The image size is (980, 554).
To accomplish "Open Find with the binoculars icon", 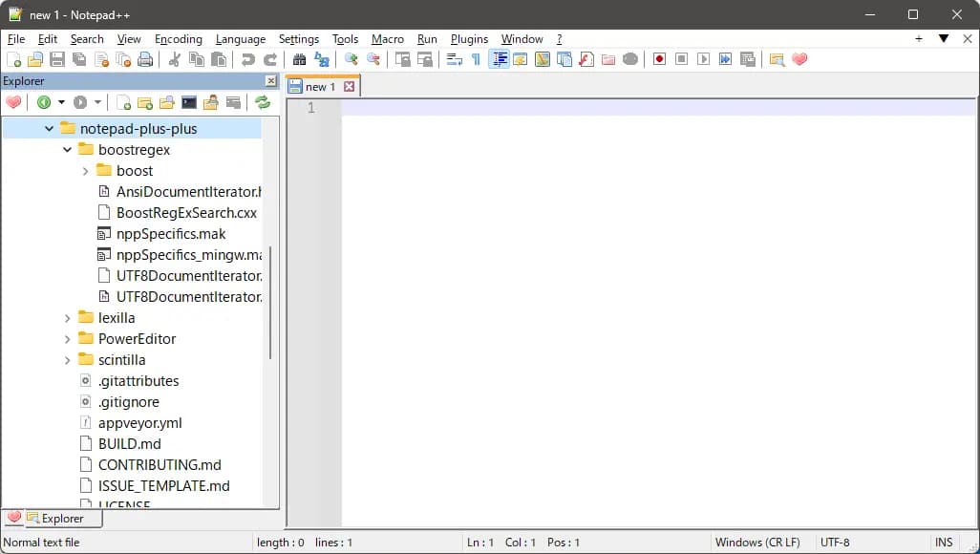I will [x=299, y=59].
